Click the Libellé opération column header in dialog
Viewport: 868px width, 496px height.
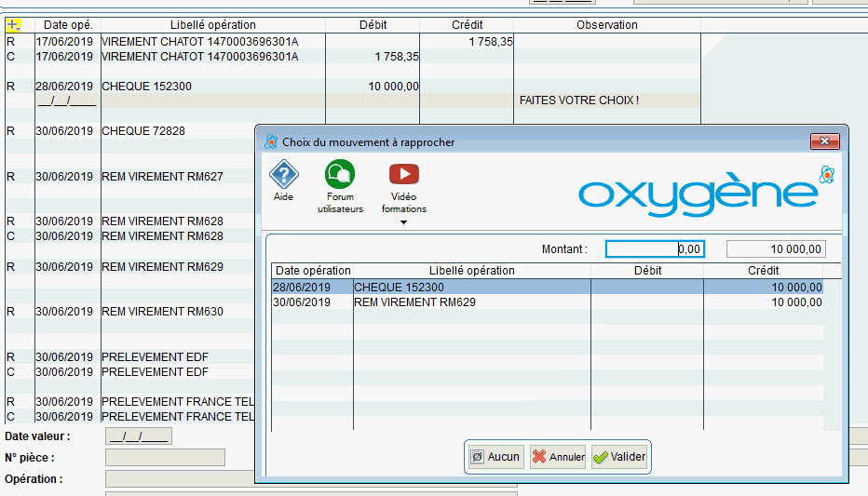(471, 271)
